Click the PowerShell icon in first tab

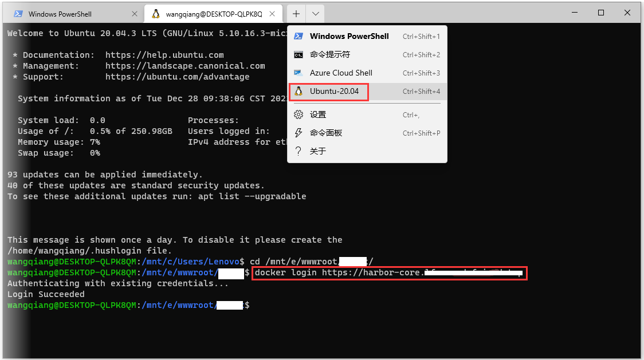pyautogui.click(x=18, y=14)
